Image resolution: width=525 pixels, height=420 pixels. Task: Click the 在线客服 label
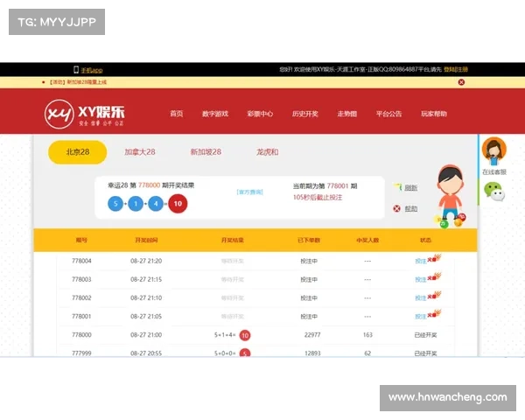(494, 172)
